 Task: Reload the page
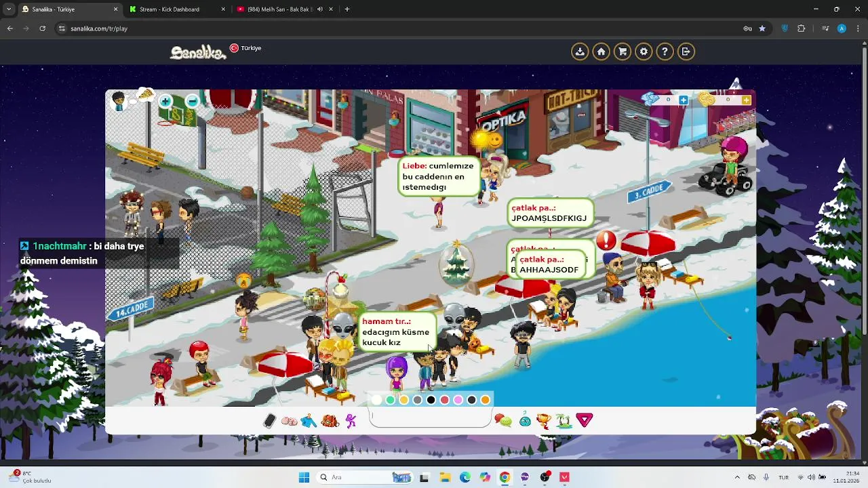(42, 28)
